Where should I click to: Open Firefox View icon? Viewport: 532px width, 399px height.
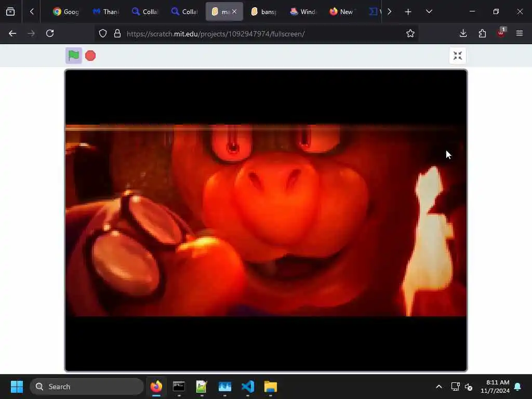[10, 12]
